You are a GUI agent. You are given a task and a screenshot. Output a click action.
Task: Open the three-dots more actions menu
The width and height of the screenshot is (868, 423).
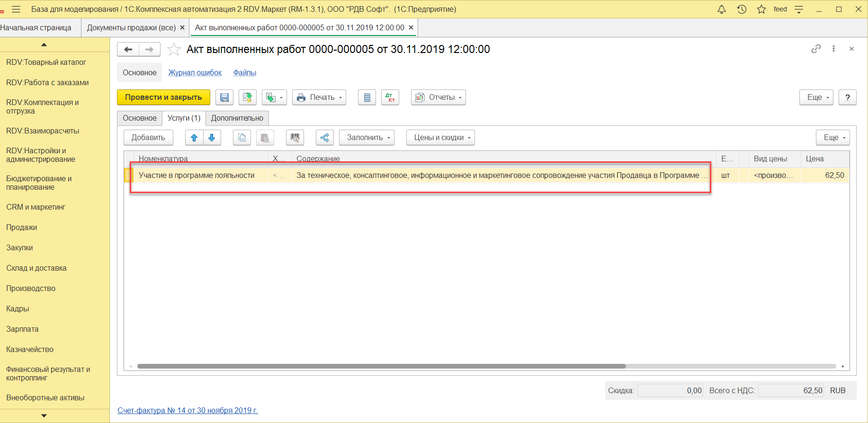(834, 49)
